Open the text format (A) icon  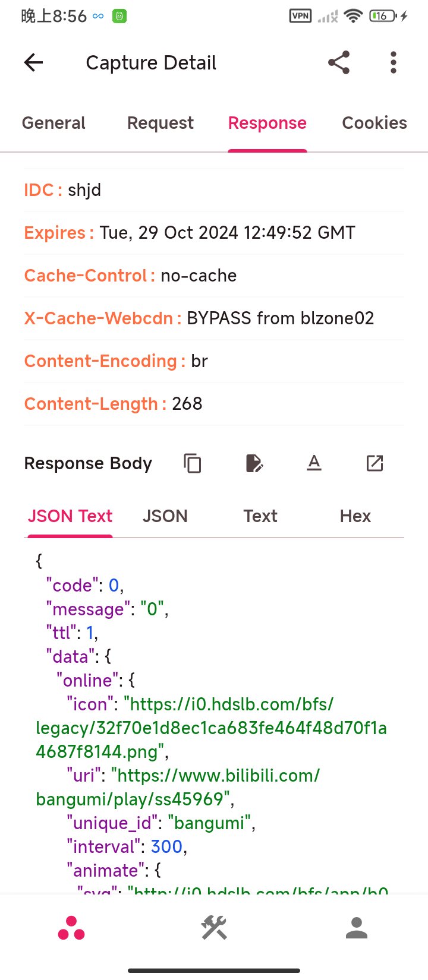(x=314, y=463)
